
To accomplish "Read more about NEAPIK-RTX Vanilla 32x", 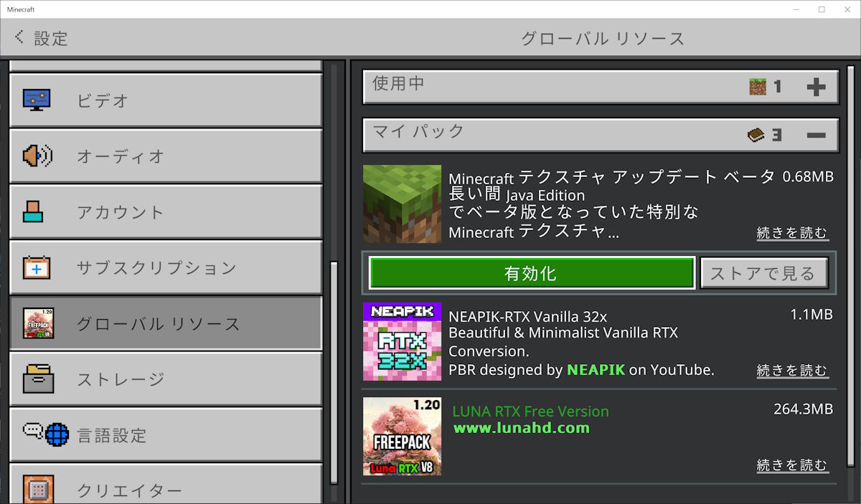I will 792,371.
